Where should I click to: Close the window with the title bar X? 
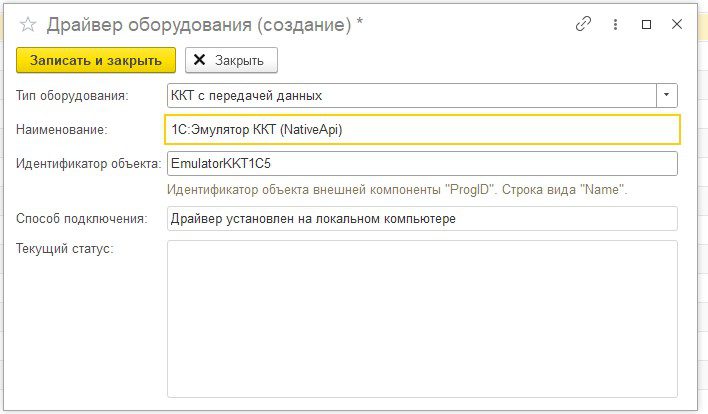coord(677,24)
